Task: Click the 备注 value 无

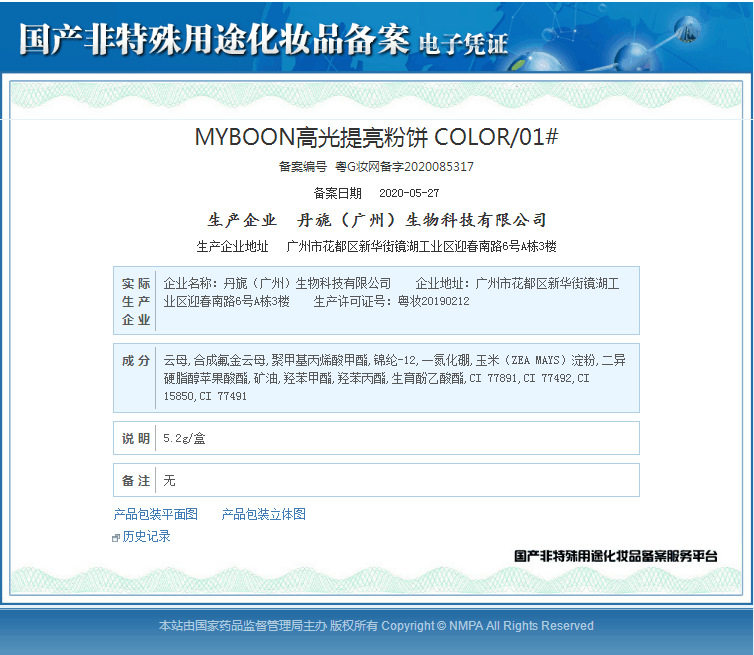Action: click(169, 480)
